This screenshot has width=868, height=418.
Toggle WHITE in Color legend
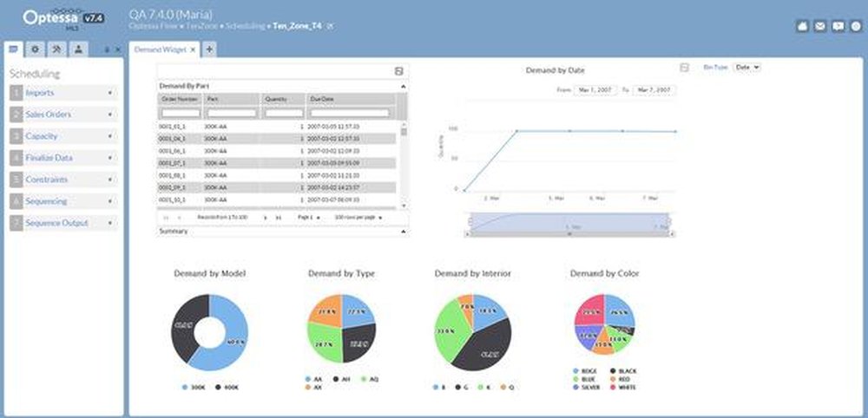(623, 387)
